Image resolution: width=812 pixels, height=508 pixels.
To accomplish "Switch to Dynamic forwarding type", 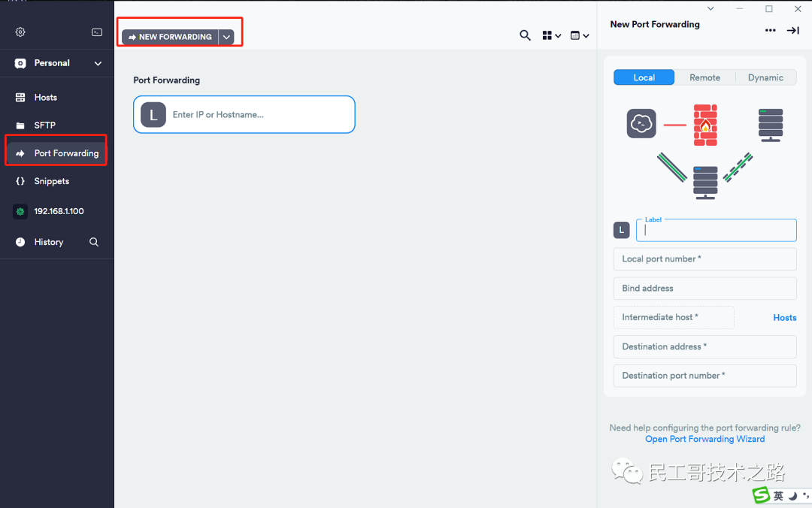I will click(765, 77).
